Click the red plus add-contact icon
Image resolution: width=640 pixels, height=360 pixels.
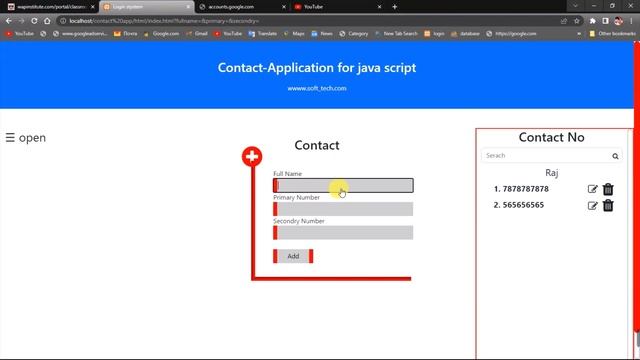pyautogui.click(x=252, y=156)
